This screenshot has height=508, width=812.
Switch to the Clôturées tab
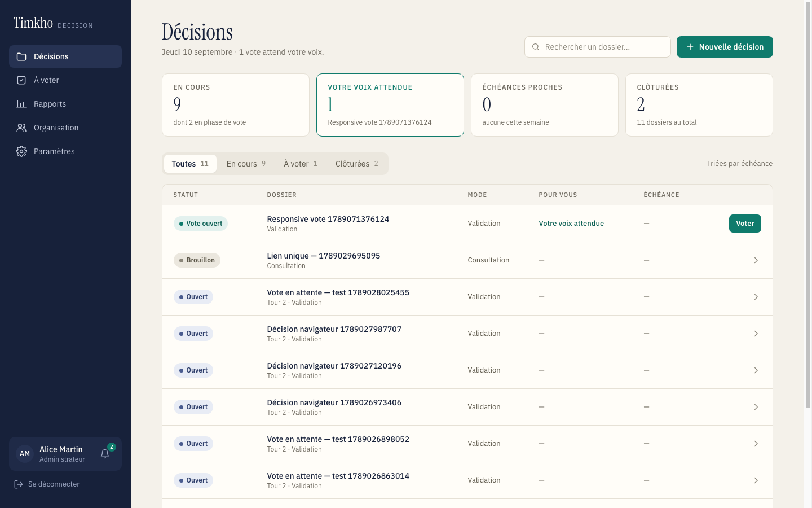point(357,164)
